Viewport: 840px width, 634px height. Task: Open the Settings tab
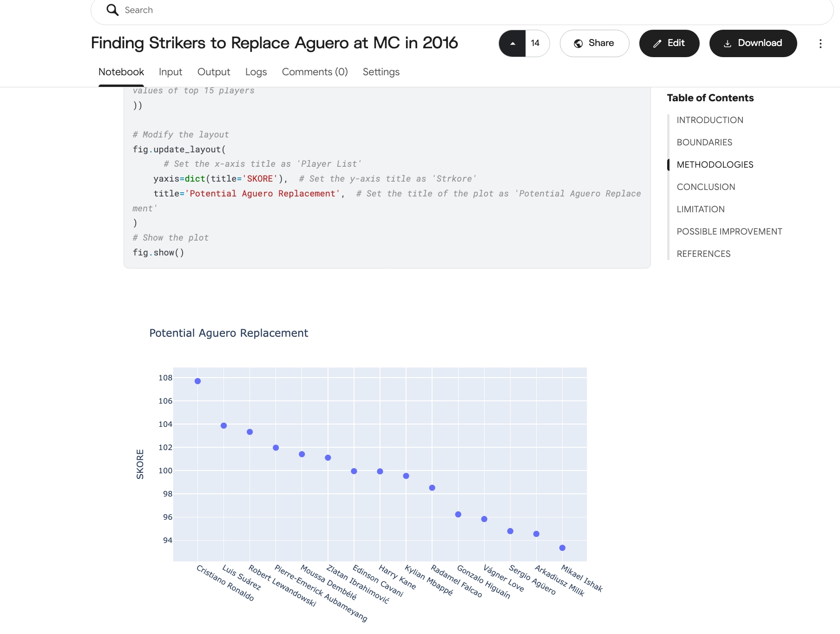click(x=381, y=72)
